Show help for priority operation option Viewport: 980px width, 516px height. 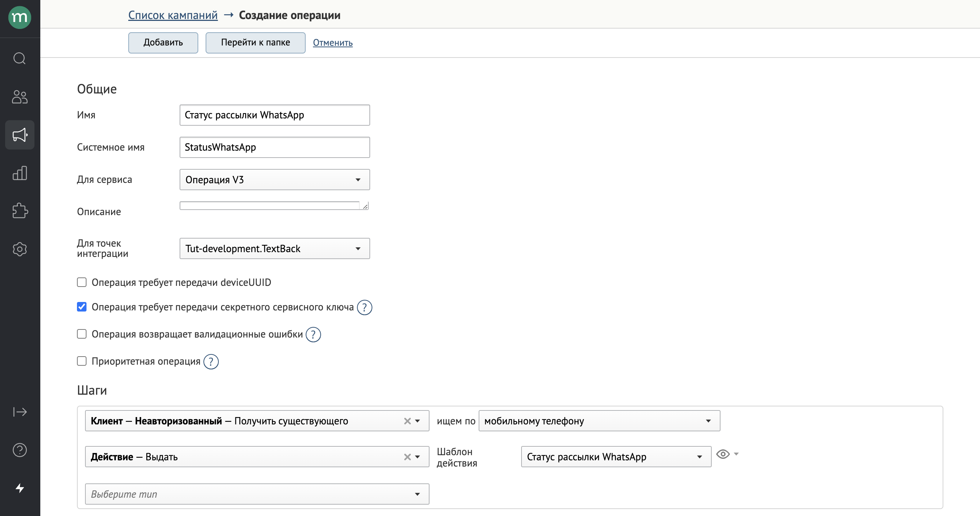[211, 361]
